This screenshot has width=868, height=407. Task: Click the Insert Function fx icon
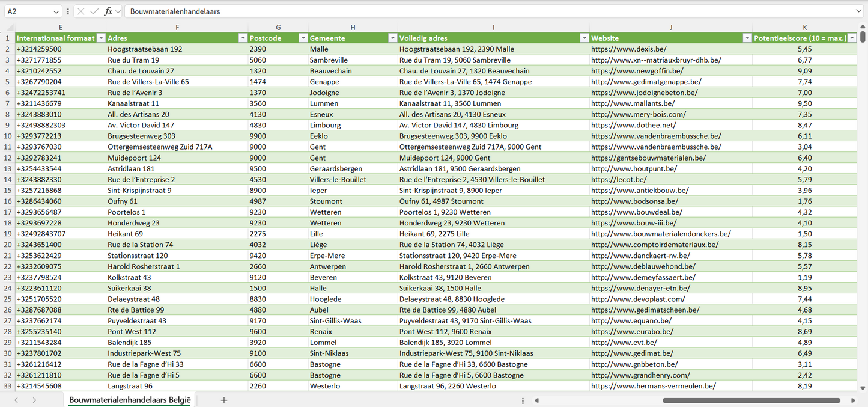(108, 11)
